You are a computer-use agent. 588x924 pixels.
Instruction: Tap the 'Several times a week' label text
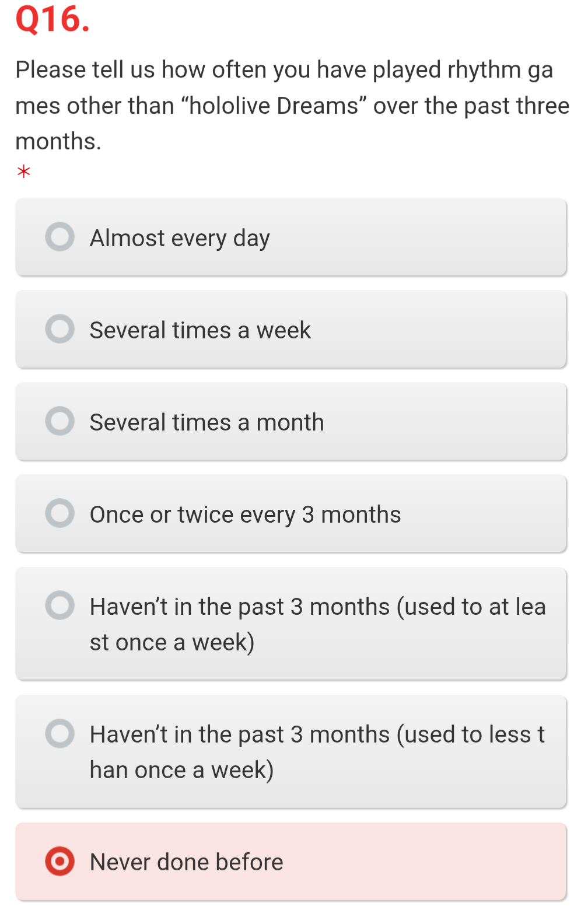tap(200, 330)
